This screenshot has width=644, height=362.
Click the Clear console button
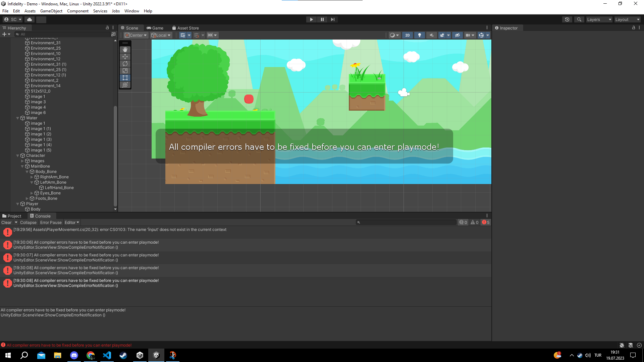pos(6,223)
